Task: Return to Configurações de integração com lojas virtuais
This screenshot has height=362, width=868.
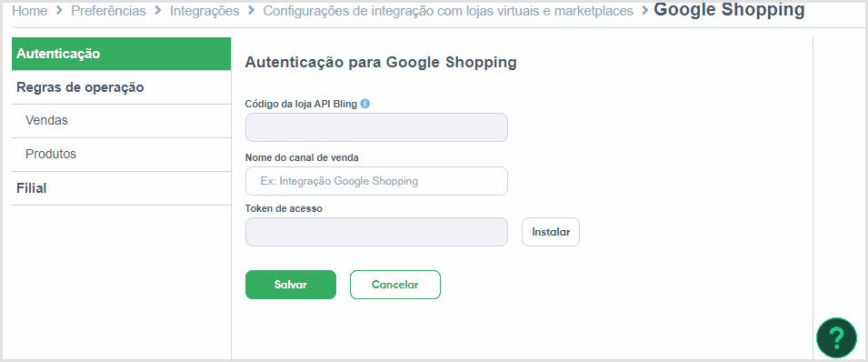Action: click(448, 11)
